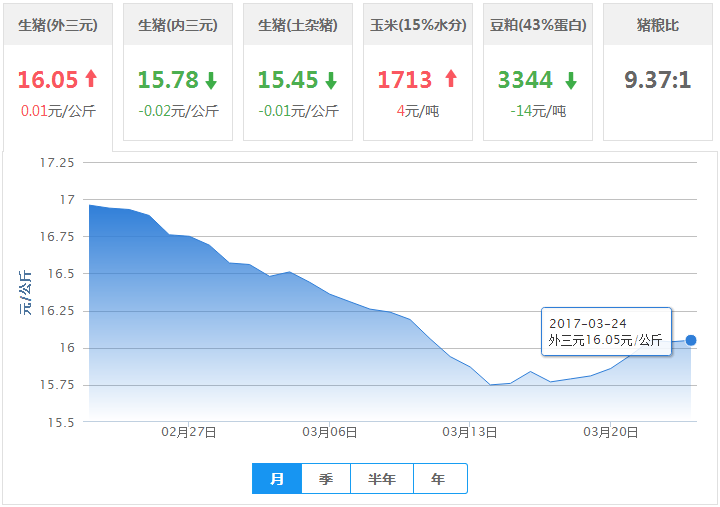This screenshot has height=507, width=720.
Task: Choose the 半年 time range
Action: pyautogui.click(x=382, y=479)
